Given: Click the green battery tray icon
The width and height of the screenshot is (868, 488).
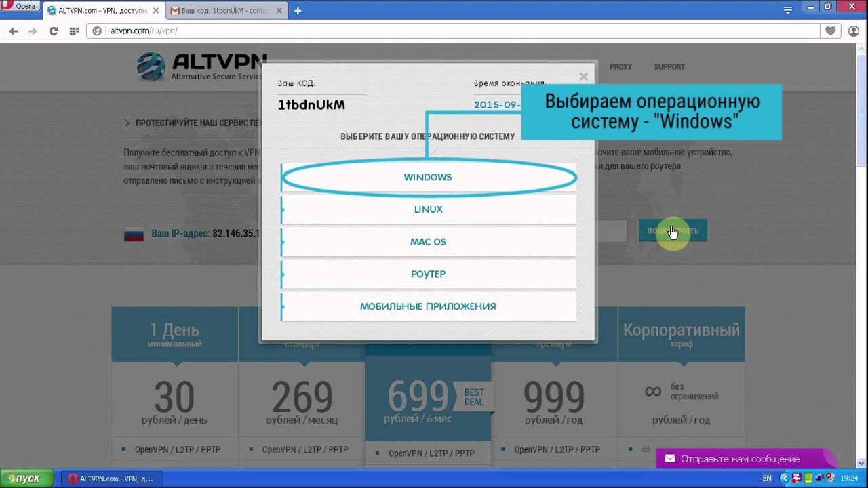Looking at the screenshot, I should [808, 479].
